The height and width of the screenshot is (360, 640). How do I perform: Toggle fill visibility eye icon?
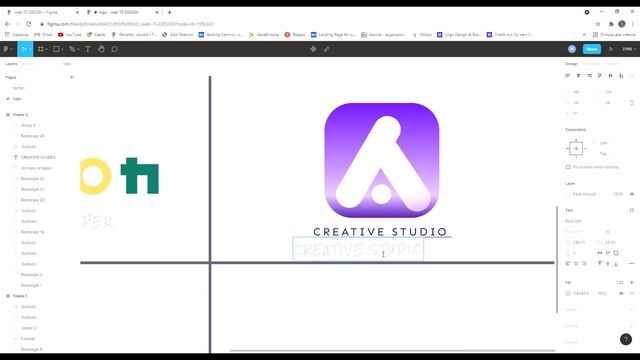click(x=621, y=293)
